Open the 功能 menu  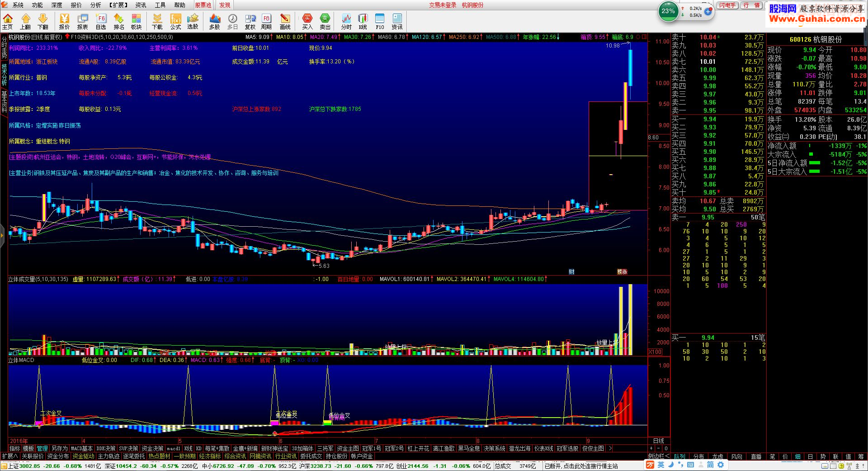38,5
